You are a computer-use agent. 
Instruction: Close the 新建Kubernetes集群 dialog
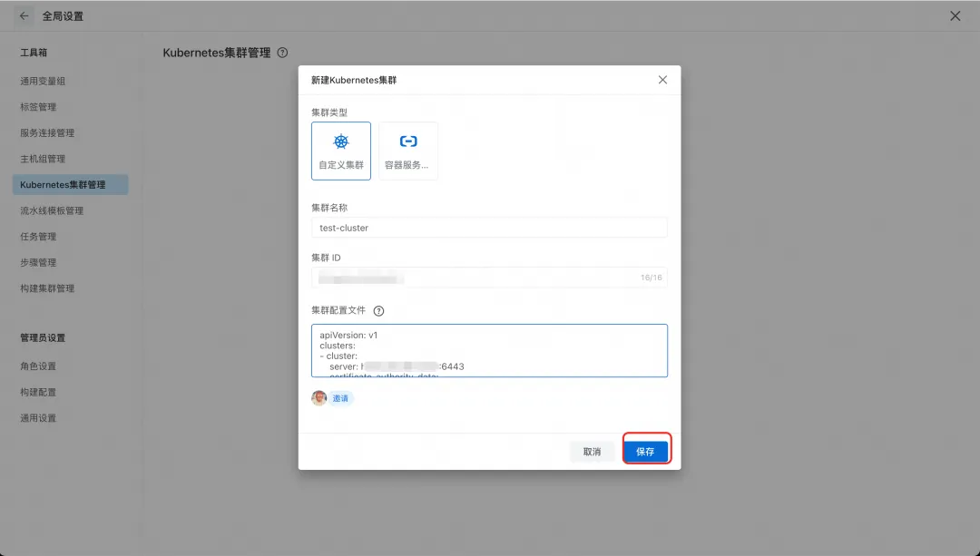[662, 80]
